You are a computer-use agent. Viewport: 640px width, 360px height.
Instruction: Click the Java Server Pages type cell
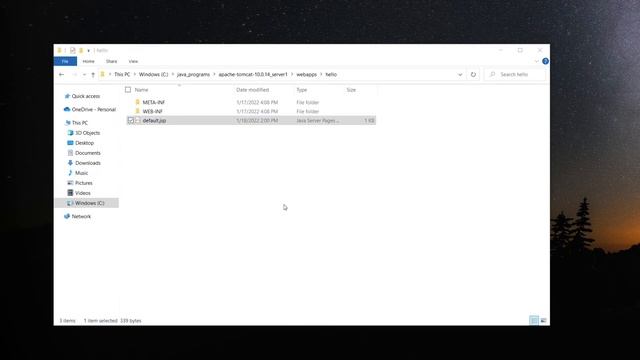(318, 121)
